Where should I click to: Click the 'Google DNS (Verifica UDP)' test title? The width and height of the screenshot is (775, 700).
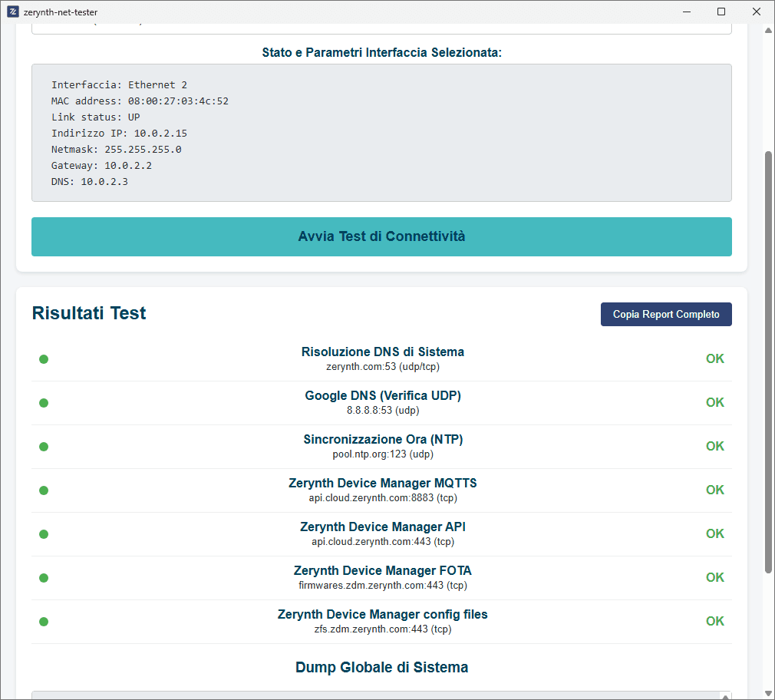pyautogui.click(x=383, y=395)
